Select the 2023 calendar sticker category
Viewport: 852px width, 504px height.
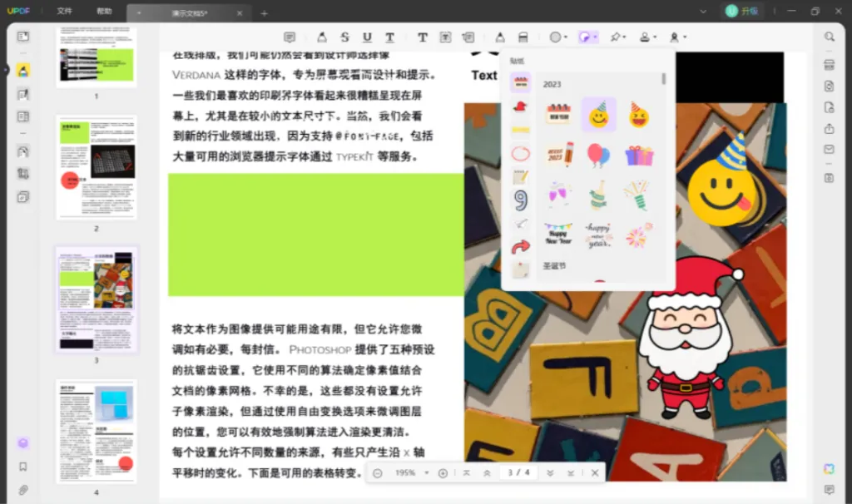tap(521, 82)
